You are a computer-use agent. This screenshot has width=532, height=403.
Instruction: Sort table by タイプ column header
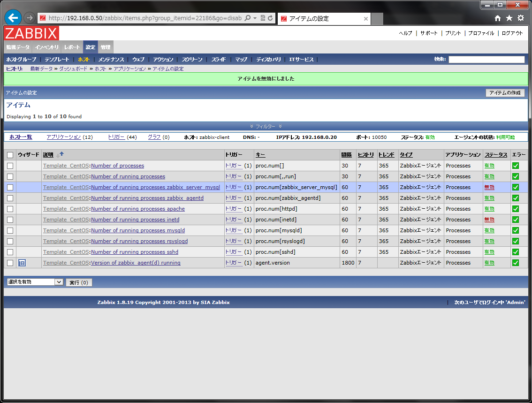point(406,155)
